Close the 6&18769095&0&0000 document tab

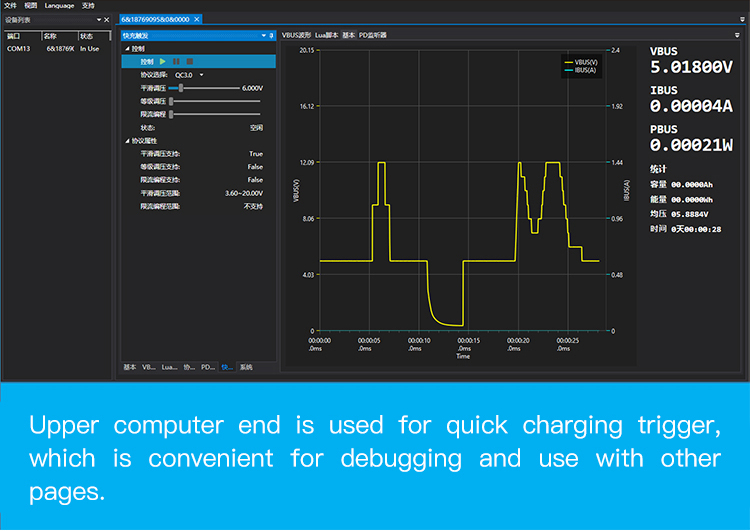197,19
